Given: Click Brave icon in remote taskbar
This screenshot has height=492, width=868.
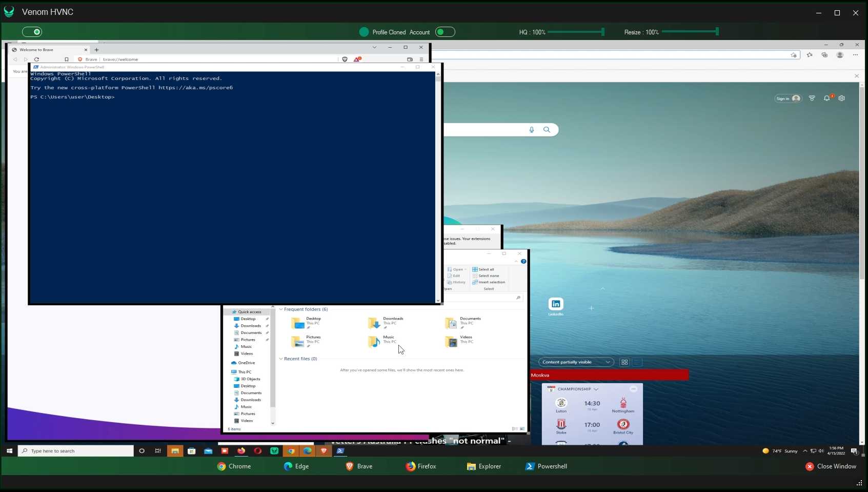Looking at the screenshot, I should (x=324, y=451).
